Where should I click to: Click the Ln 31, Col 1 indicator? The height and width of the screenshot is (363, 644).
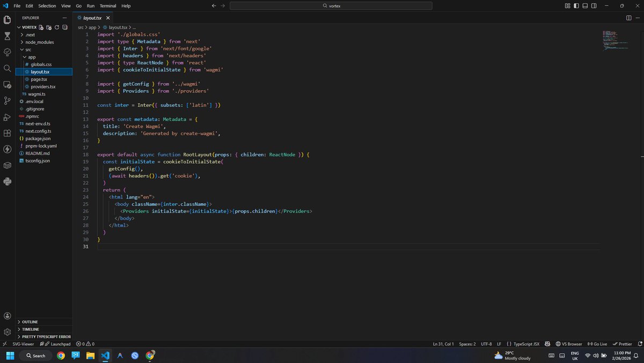pos(443,344)
